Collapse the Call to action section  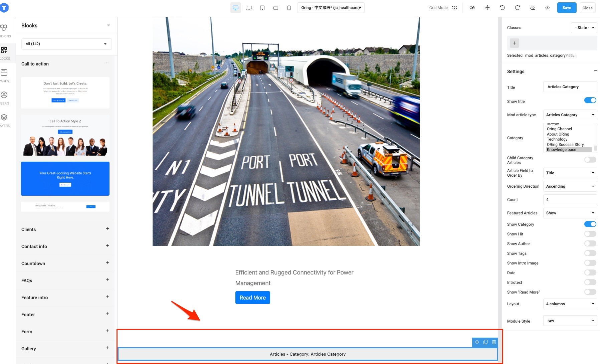click(108, 63)
